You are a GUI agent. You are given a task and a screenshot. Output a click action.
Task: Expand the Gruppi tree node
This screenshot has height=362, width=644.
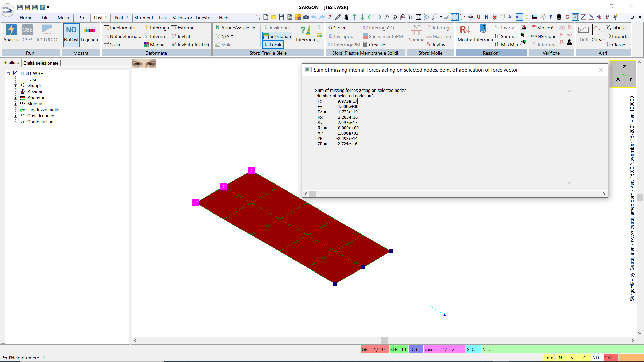(15, 86)
